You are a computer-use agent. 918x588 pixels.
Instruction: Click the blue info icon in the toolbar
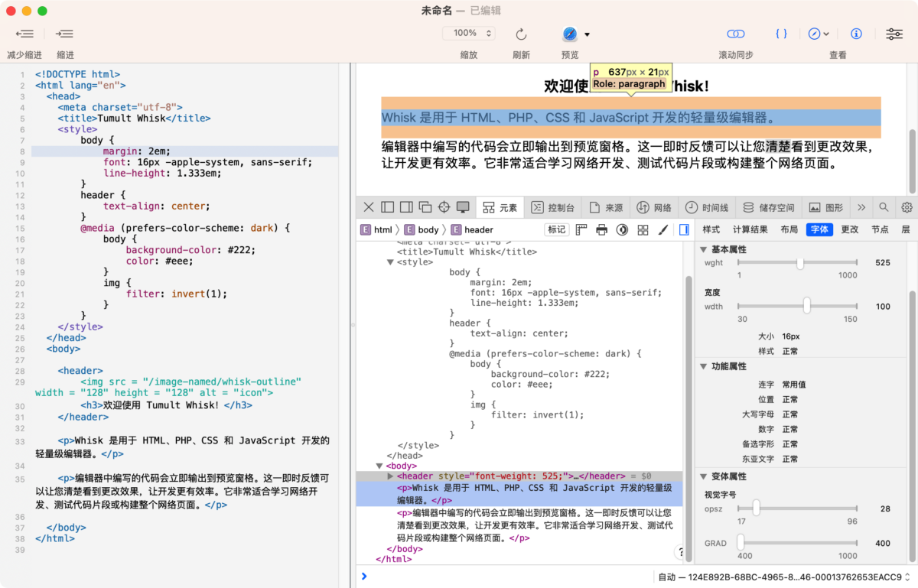pos(856,34)
